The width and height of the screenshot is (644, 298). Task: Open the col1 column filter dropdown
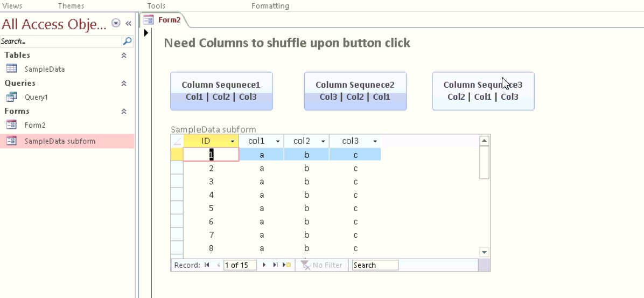pos(278,141)
